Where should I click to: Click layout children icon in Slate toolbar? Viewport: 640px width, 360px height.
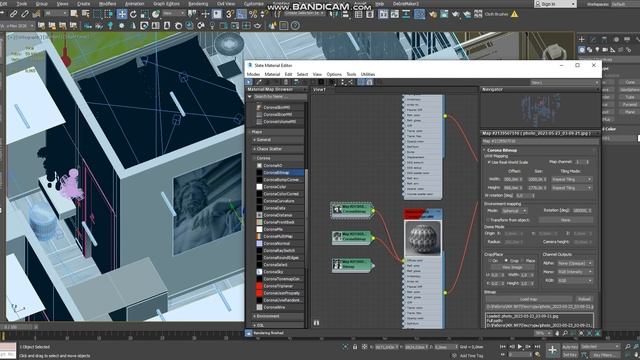pyautogui.click(x=350, y=82)
